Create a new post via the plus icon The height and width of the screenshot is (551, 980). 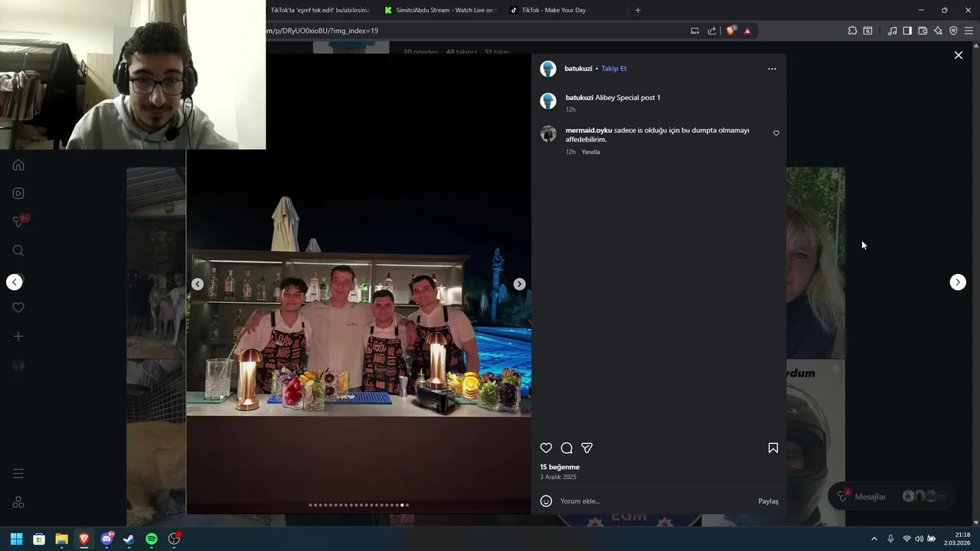[x=18, y=336]
